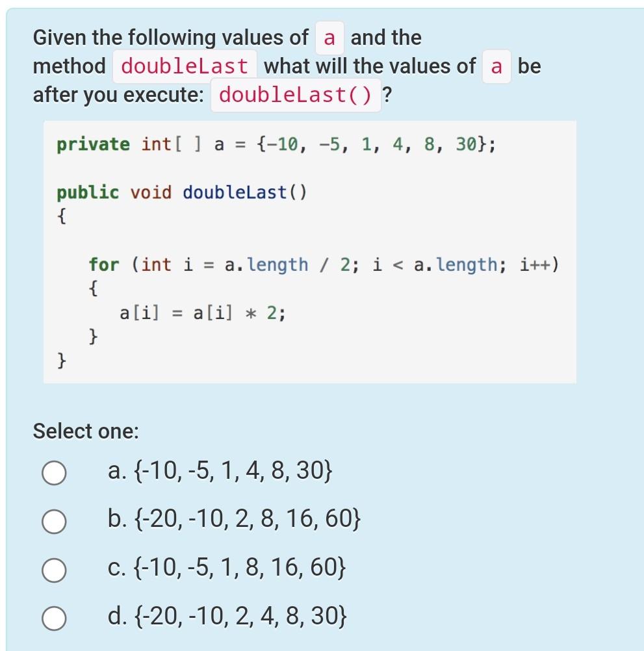Select radio button for option b
The image size is (644, 651).
coord(54,520)
